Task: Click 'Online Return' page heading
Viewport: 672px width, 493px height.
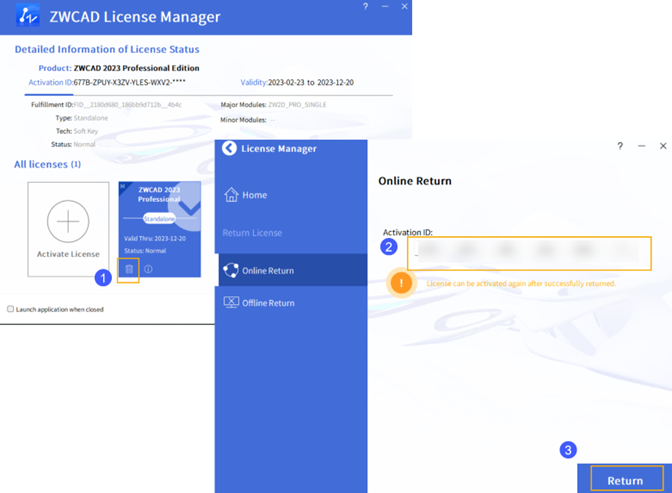Action: [x=415, y=181]
